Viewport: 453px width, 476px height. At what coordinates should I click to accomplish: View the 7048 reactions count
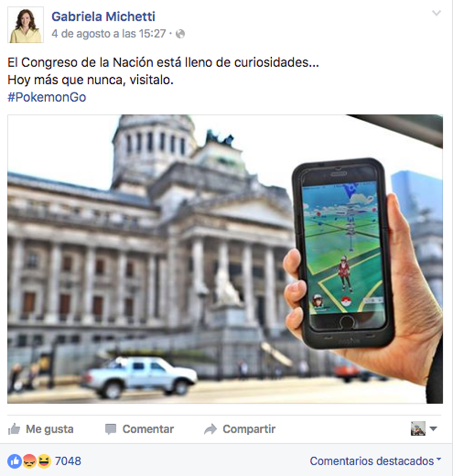(x=68, y=461)
